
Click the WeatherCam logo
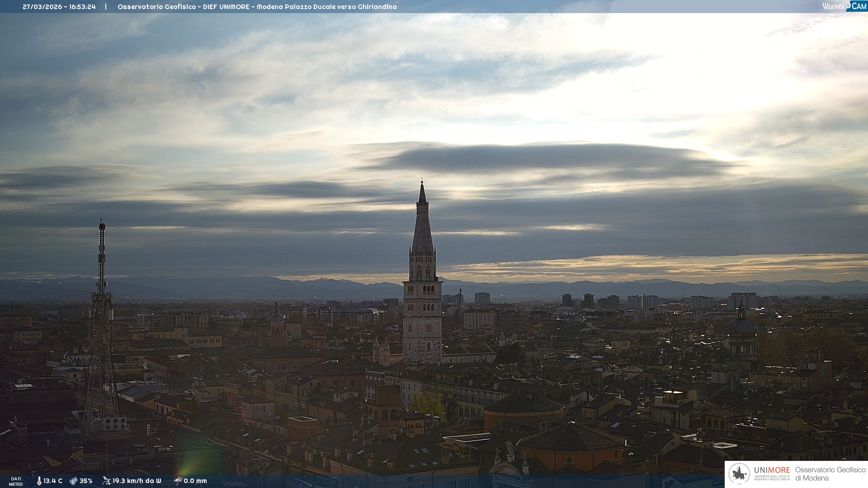[844, 6]
